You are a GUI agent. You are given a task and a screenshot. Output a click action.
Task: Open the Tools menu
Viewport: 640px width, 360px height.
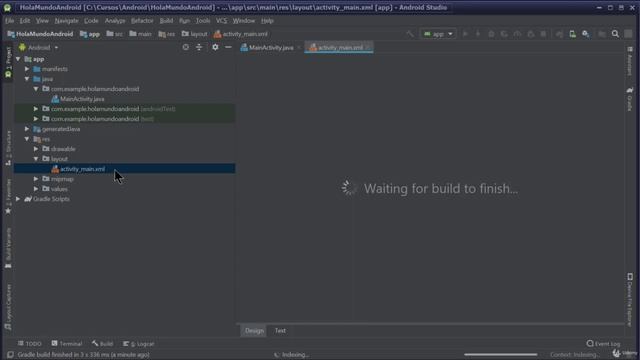pyautogui.click(x=203, y=21)
